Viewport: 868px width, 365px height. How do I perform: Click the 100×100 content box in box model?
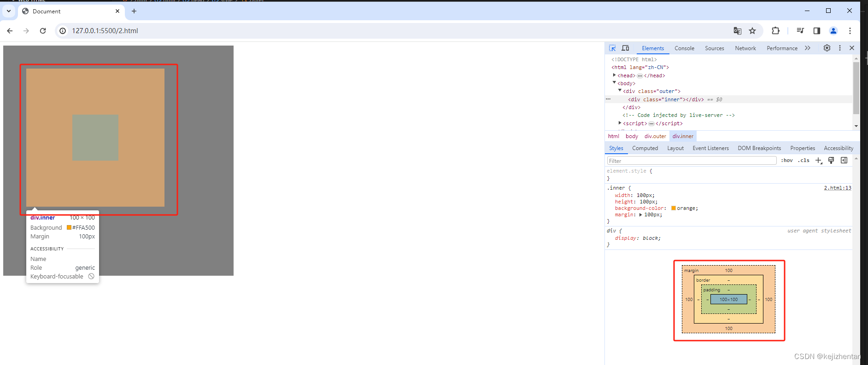[729, 299]
